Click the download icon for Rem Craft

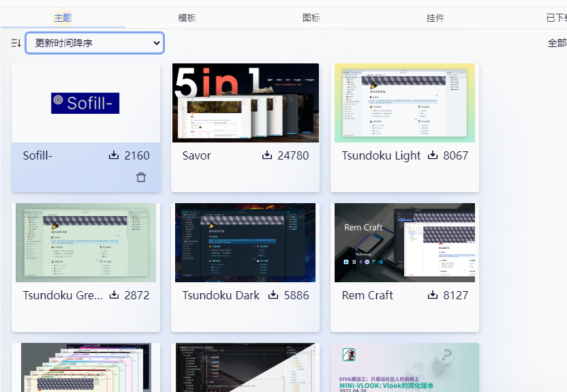pyautogui.click(x=433, y=295)
